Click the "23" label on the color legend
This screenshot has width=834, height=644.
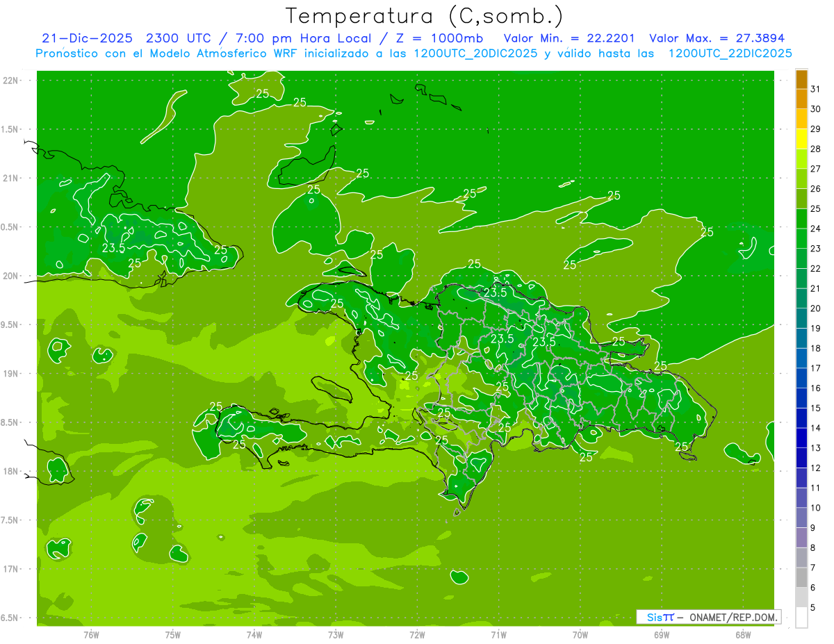coord(815,249)
